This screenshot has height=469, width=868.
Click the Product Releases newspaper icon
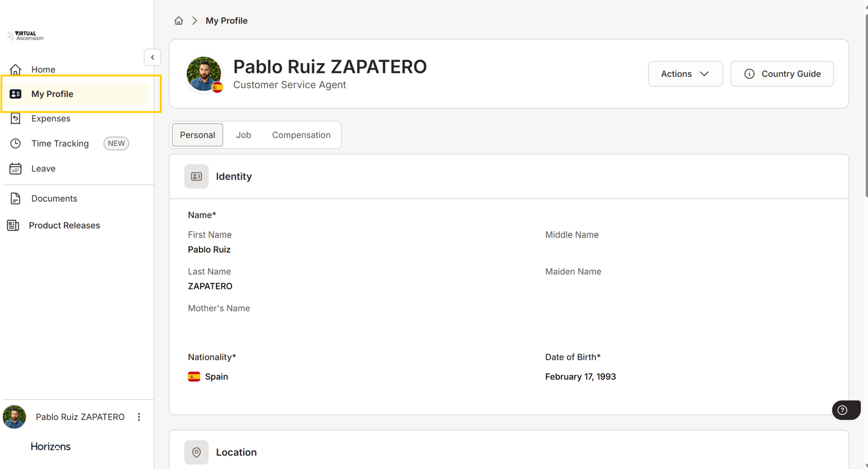coord(13,225)
